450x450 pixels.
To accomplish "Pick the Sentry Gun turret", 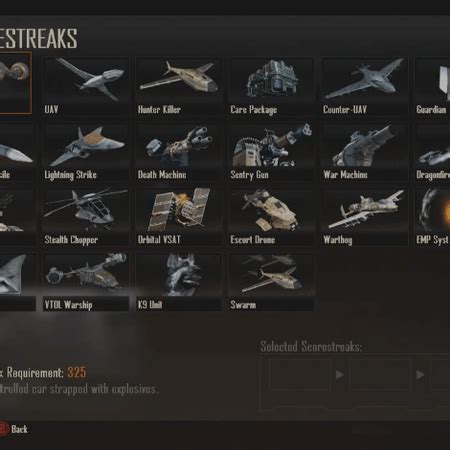I will coord(271,153).
